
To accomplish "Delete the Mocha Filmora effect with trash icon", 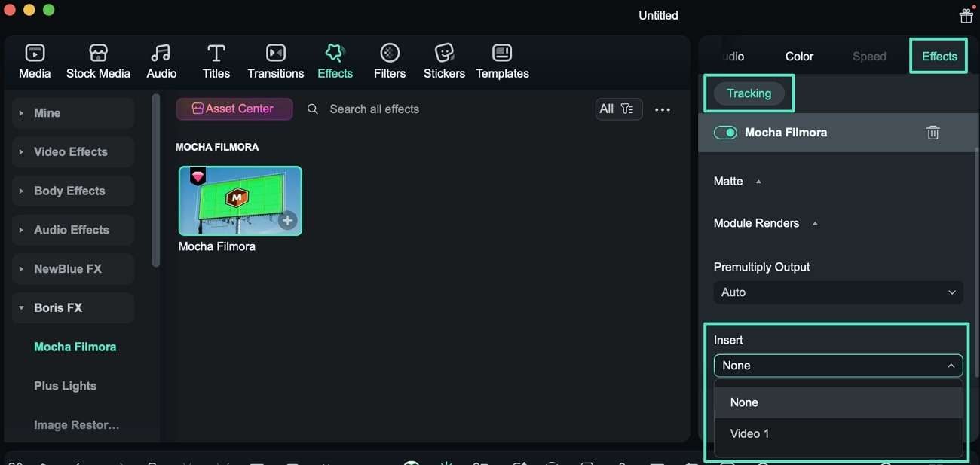I will pos(933,133).
